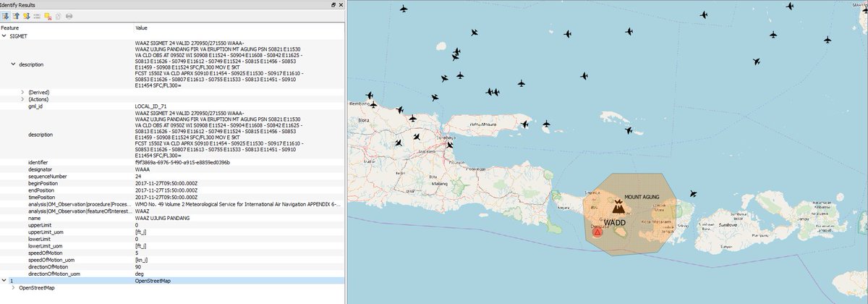Click the WADD label on the map
868x304 pixels.
point(614,222)
